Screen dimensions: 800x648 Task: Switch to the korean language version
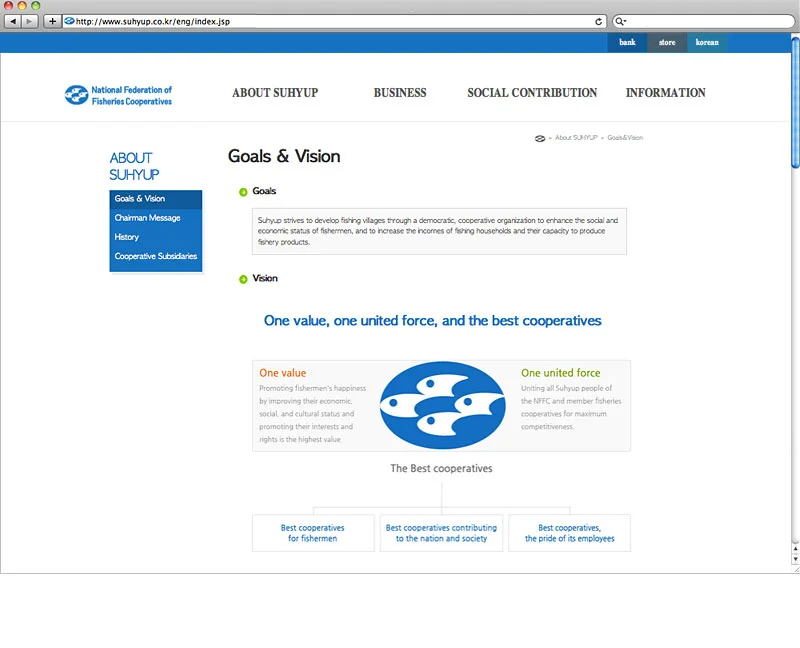[x=707, y=42]
